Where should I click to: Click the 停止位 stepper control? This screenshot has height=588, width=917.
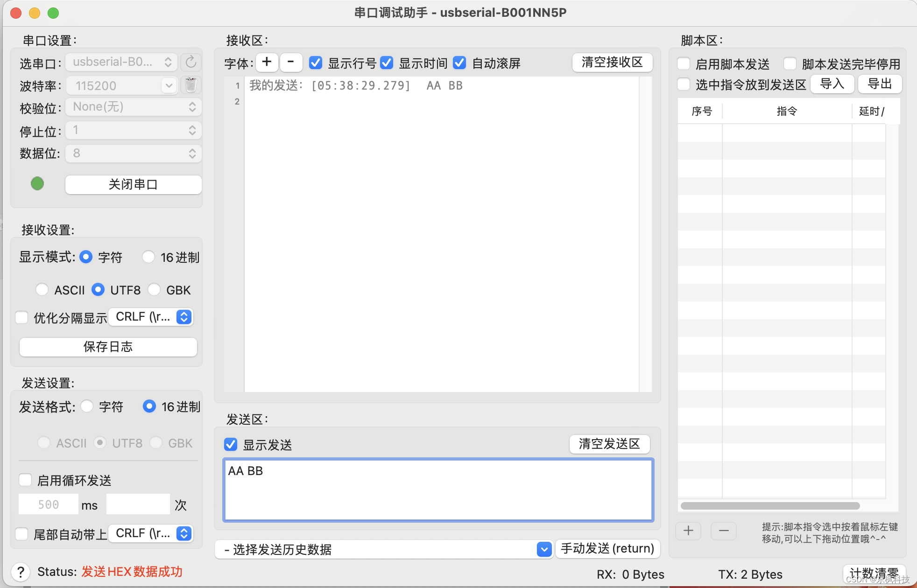click(192, 130)
